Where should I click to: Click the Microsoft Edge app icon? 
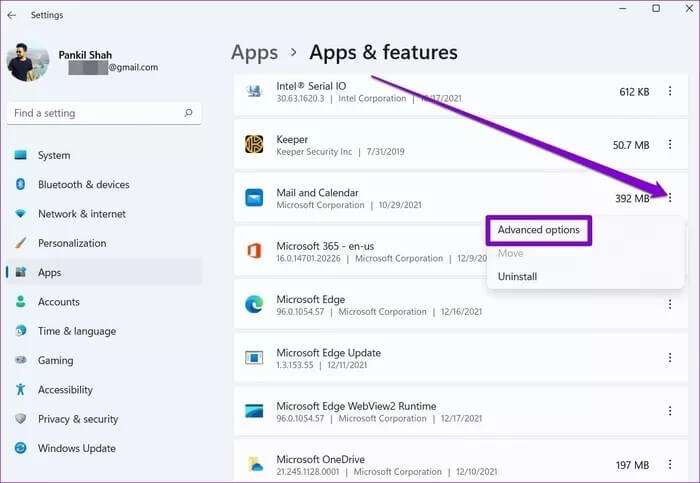[x=254, y=304]
